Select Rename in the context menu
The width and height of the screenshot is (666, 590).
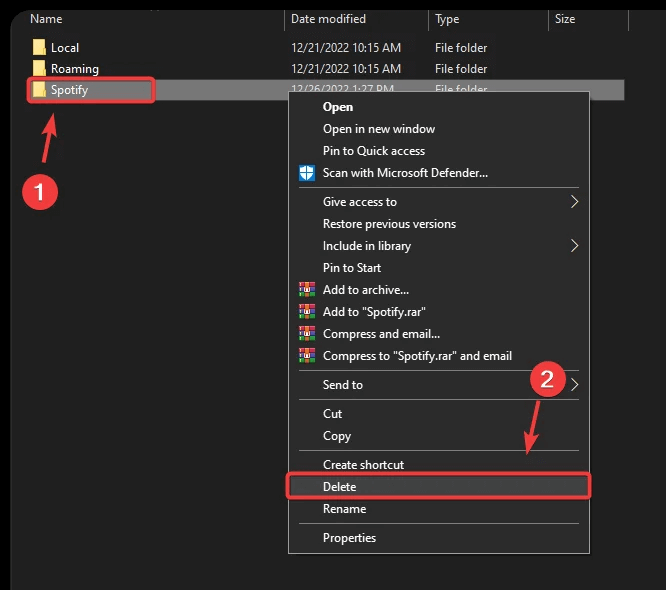tap(344, 509)
